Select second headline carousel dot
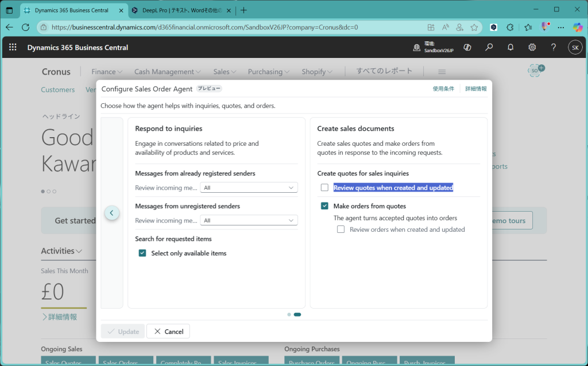Screen dimensions: 588x366 (49, 192)
